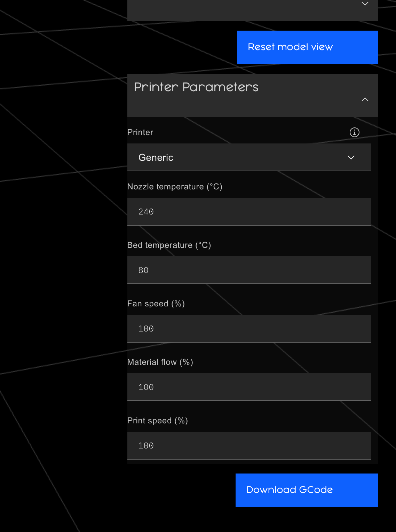Edit the Fan speed percentage field

tap(249, 329)
